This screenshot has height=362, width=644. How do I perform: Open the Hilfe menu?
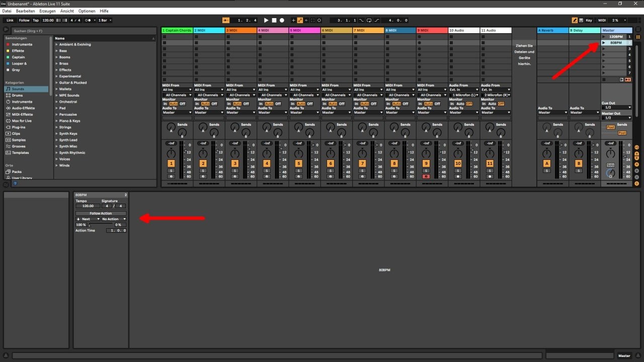tap(104, 11)
